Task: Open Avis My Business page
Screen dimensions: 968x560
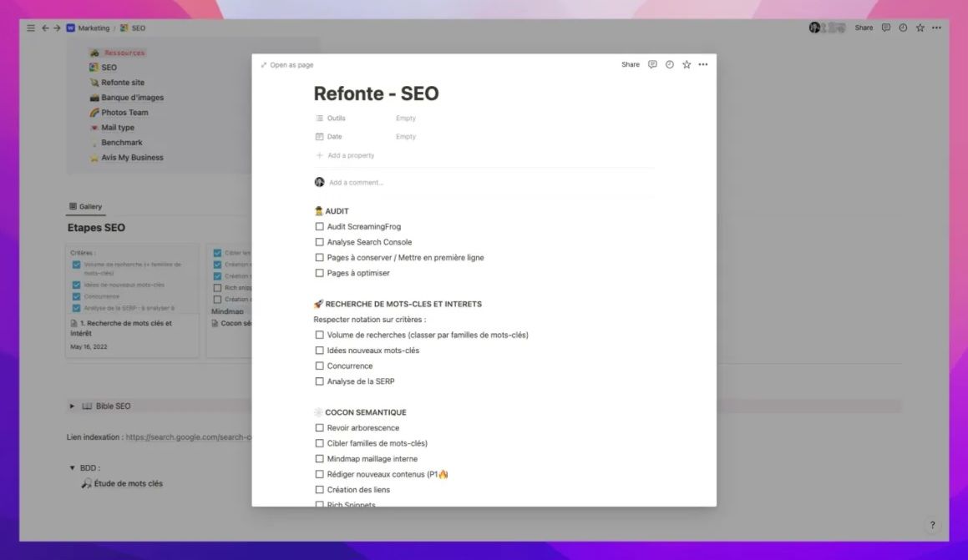Action: tap(132, 157)
